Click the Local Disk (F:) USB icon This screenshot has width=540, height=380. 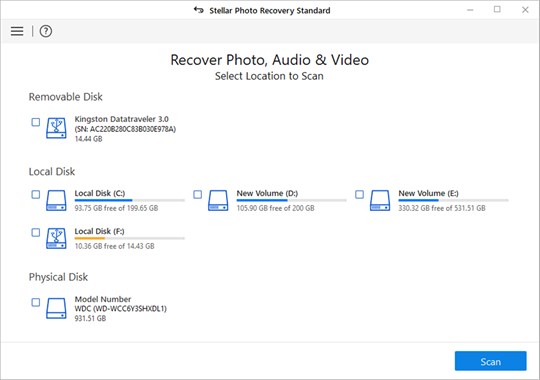click(x=56, y=238)
